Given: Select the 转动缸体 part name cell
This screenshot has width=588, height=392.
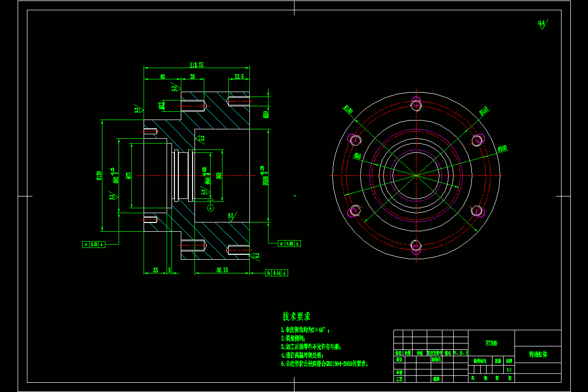Looking at the screenshot, I should tap(538, 353).
